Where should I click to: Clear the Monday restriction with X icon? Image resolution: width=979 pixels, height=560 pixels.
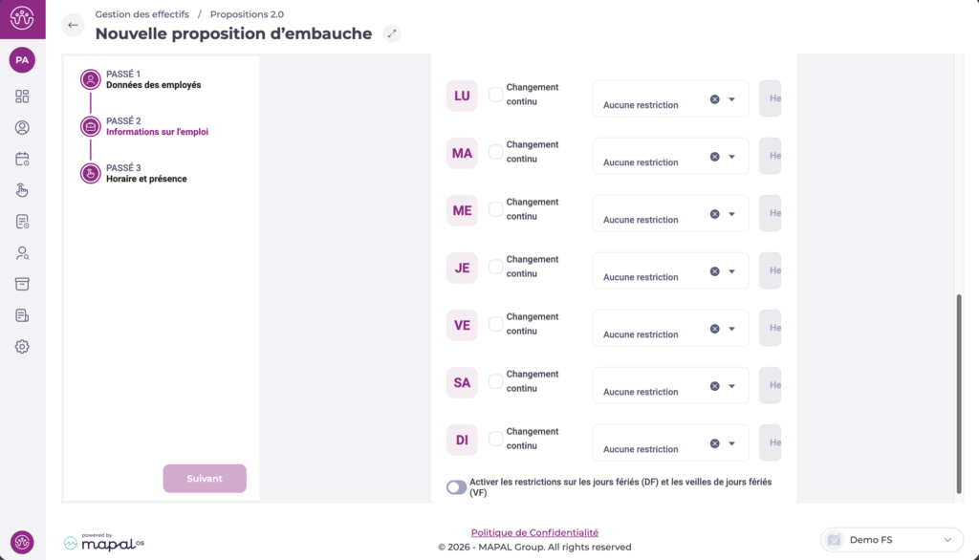[714, 99]
